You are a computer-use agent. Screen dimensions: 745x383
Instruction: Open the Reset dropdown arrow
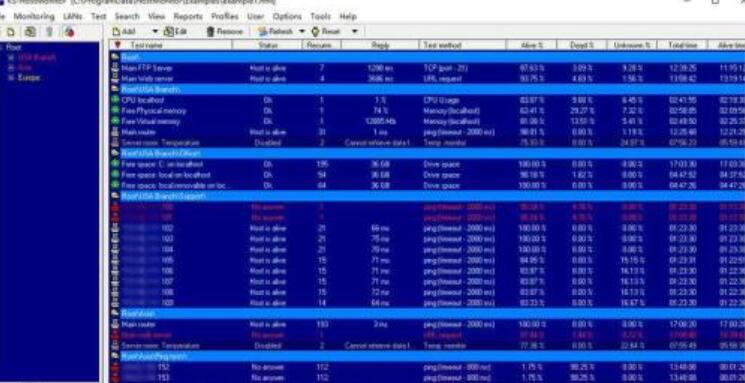[x=354, y=32]
